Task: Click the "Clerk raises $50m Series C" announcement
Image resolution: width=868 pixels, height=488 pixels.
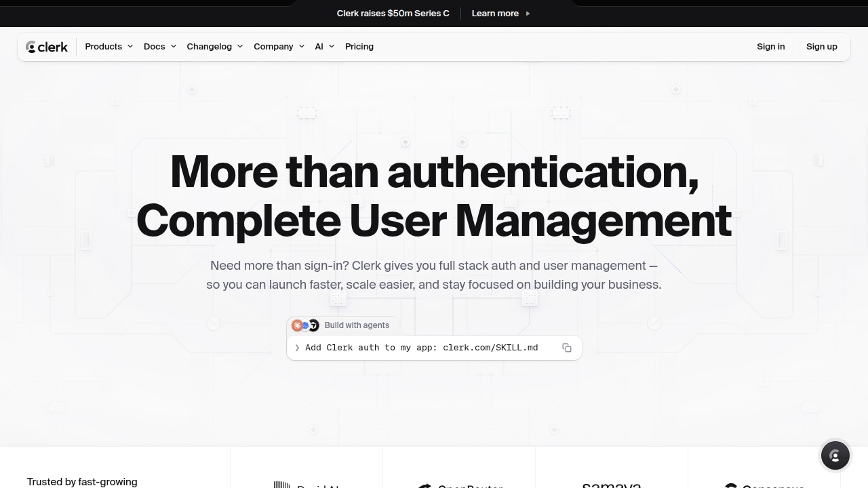Action: (393, 14)
